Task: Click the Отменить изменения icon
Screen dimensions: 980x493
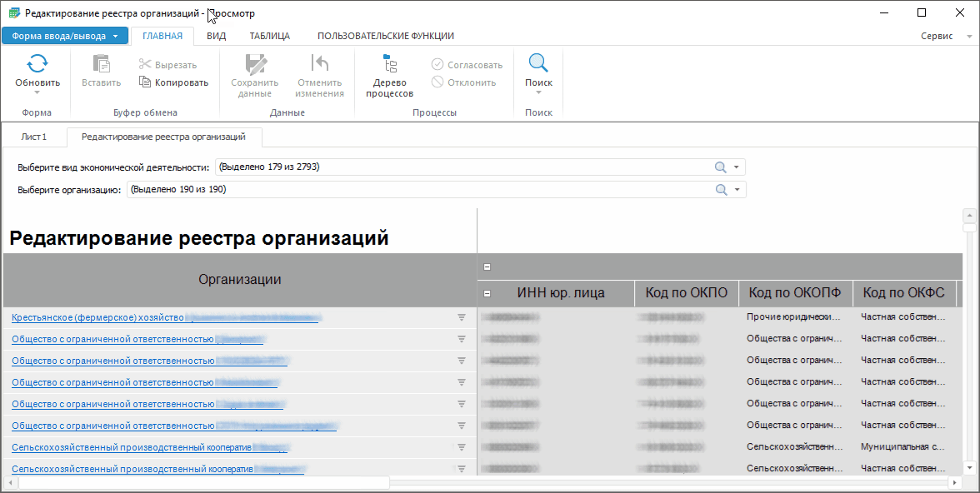Action: pos(319,64)
